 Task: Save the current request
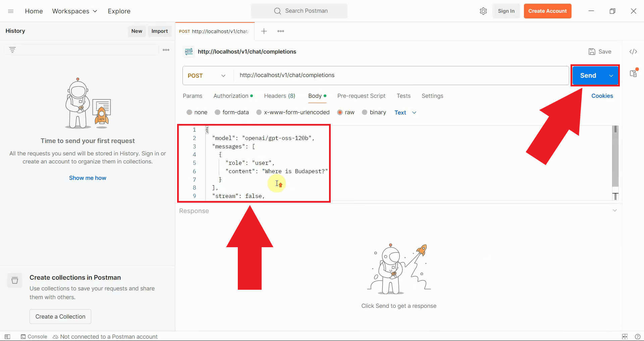tap(600, 51)
